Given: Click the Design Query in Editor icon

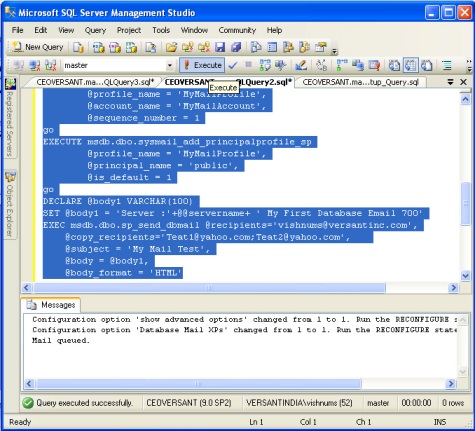Looking at the screenshot, I should pos(301,65).
